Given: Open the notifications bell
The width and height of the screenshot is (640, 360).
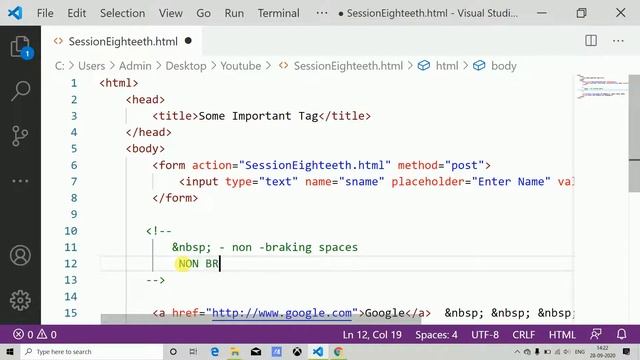Looking at the screenshot, I should 621,334.
